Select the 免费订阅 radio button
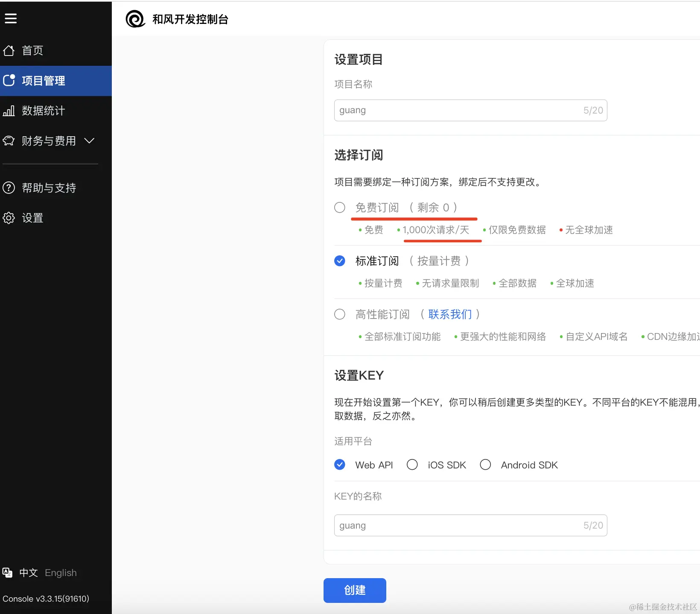This screenshot has width=700, height=614. tap(340, 208)
